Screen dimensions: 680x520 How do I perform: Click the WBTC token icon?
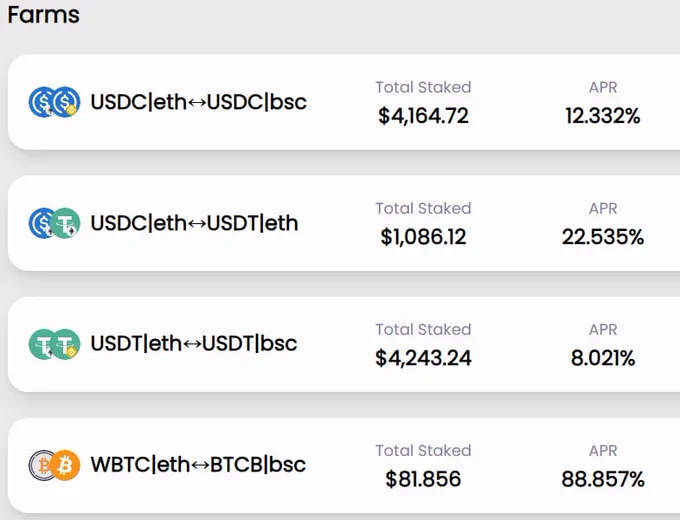click(41, 465)
